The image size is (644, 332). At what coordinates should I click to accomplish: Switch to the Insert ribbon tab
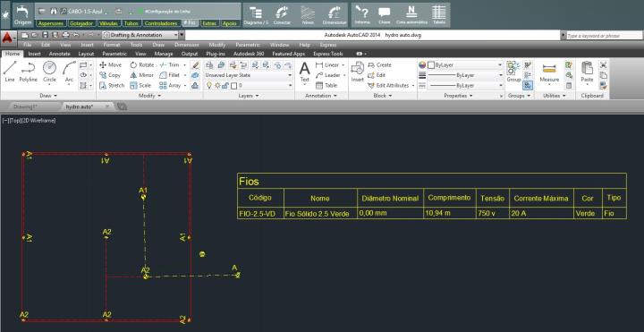[x=34, y=54]
